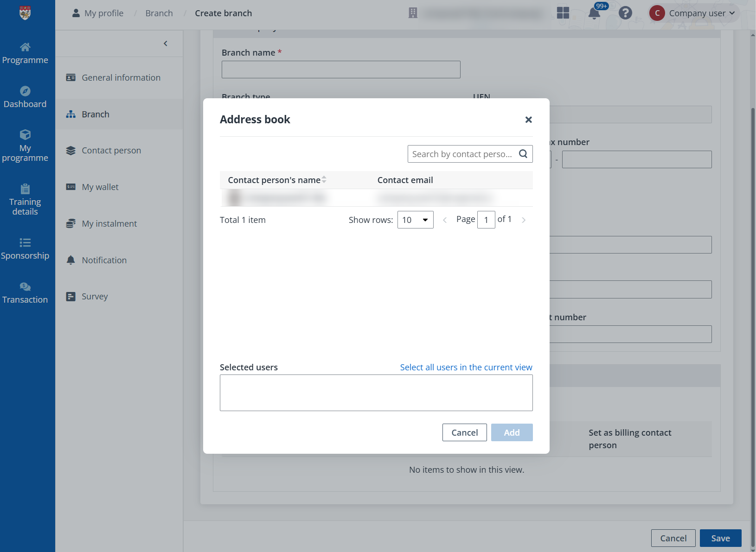
Task: Open the Survey section
Action: [x=95, y=296]
